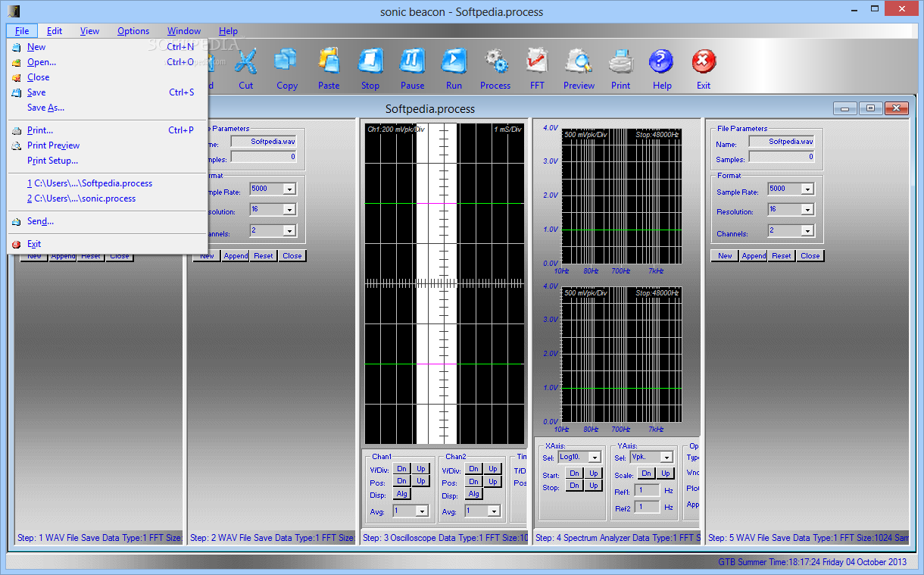This screenshot has height=575, width=924.
Task: Click Reset button in Step 2 panel
Action: (264, 256)
